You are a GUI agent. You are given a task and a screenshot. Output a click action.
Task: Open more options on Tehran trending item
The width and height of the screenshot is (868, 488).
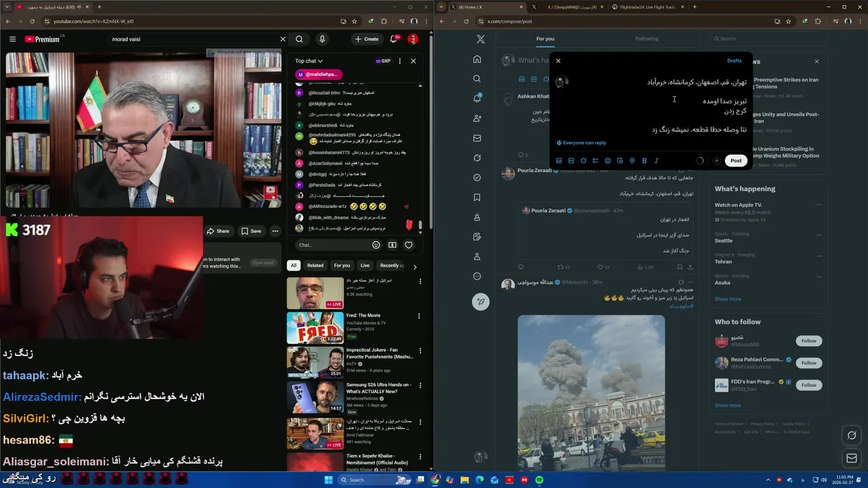[x=818, y=255]
